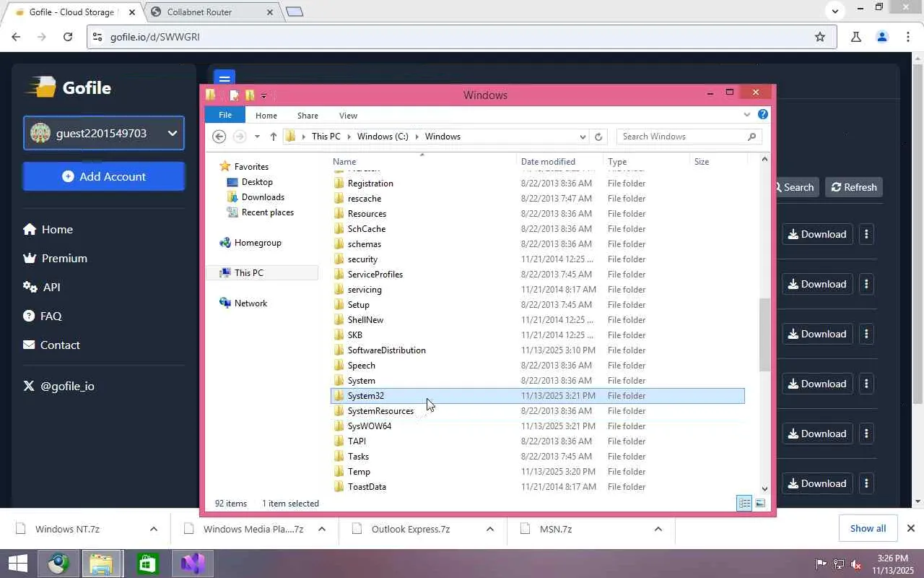Go back in the Explorer window
This screenshot has width=924, height=578.
coord(219,137)
